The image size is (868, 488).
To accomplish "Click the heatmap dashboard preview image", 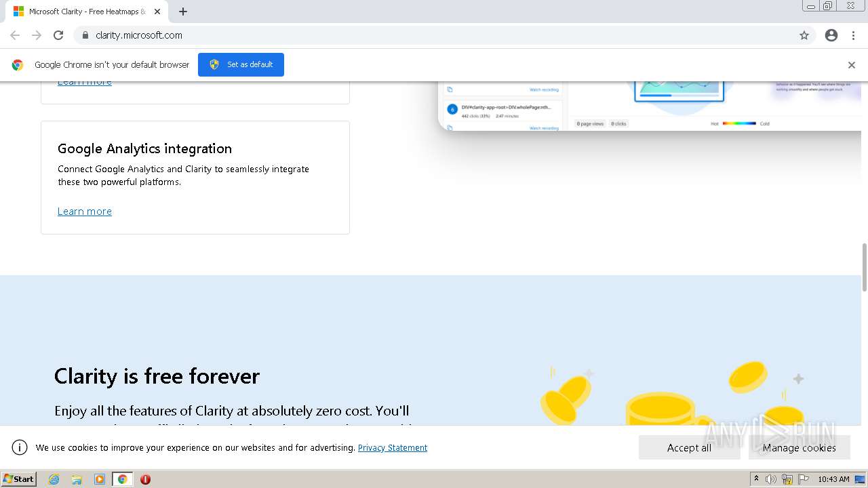I will 650,105.
